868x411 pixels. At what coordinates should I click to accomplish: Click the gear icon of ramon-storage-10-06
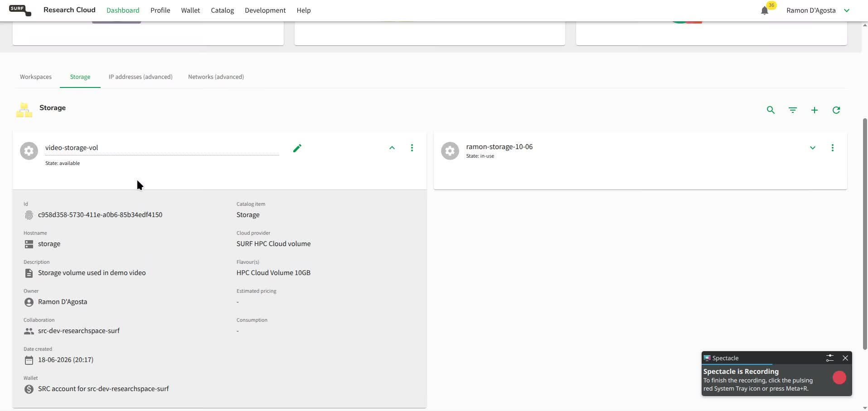click(x=450, y=151)
